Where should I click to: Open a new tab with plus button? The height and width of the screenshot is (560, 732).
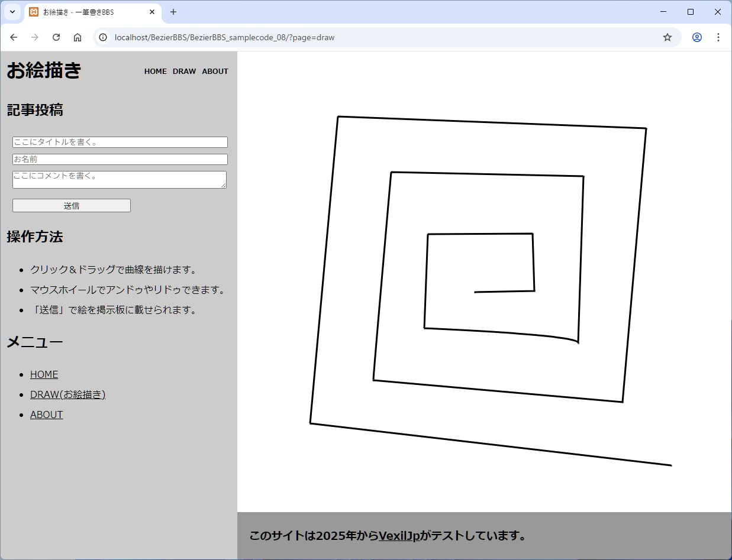coord(173,12)
